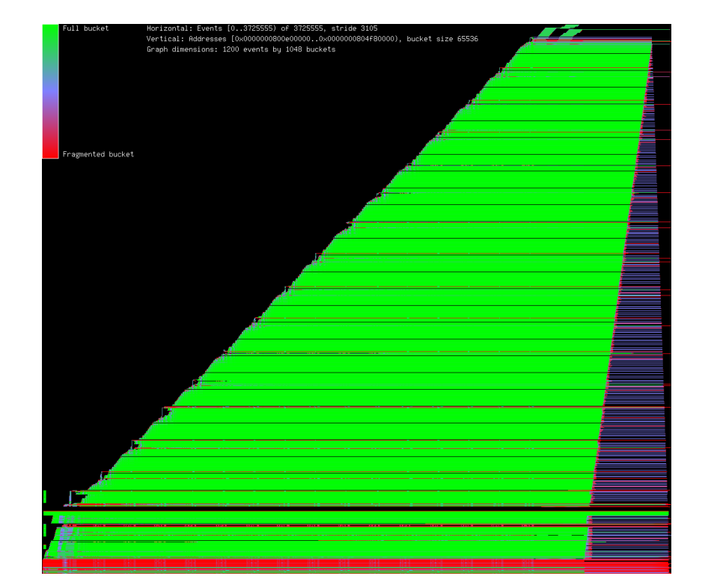Click the 'Graph dimensions' info line
This screenshot has height=588, width=708.
pos(241,49)
